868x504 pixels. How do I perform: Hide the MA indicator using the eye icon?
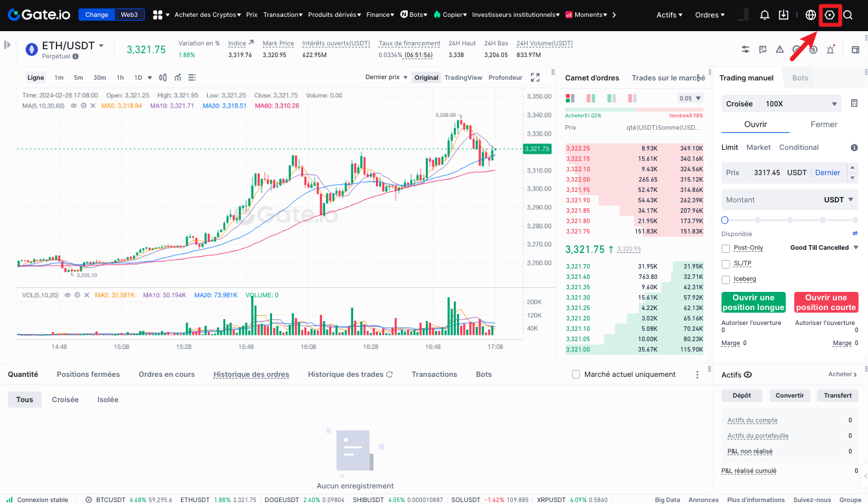74,105
